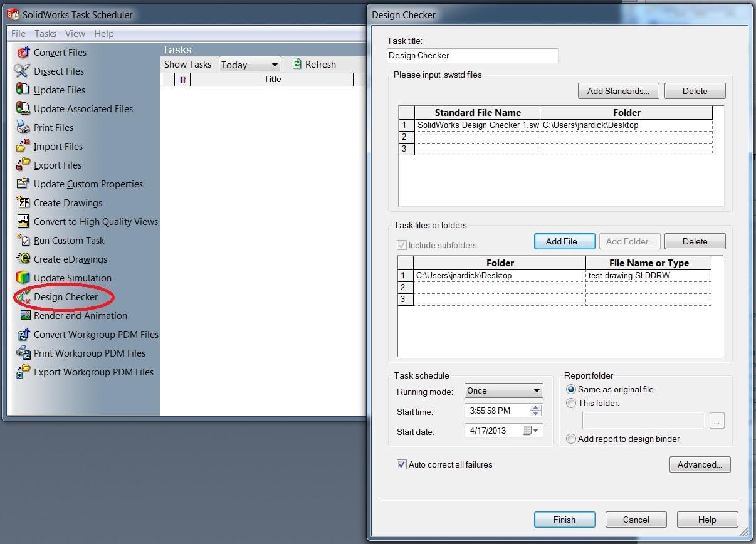Click the Convert Files task icon
The image size is (756, 544).
tap(23, 53)
